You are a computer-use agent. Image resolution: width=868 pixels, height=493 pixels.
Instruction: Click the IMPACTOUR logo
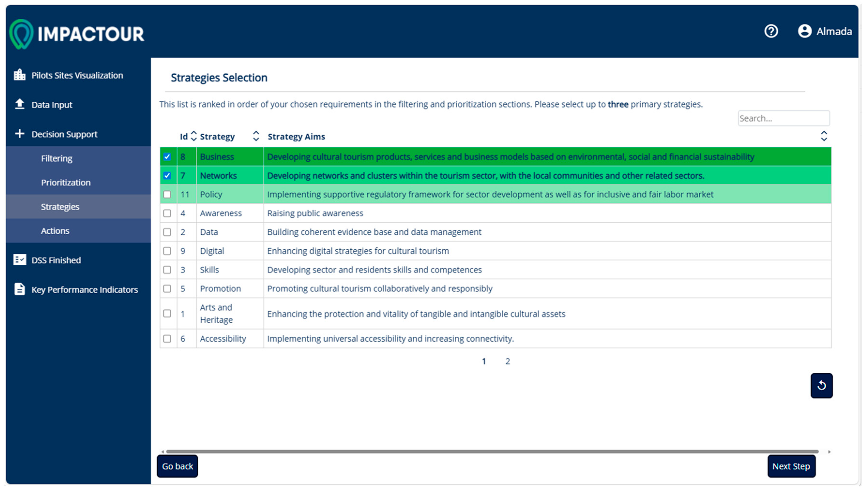[77, 34]
